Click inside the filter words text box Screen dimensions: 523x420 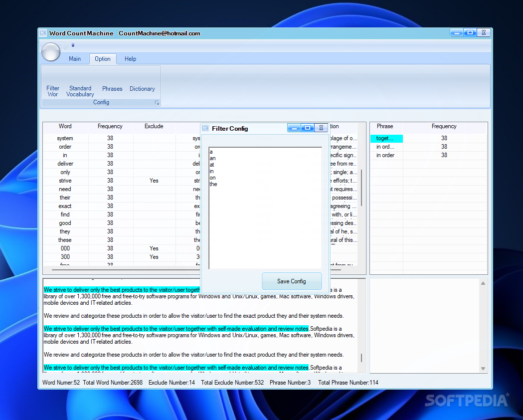coord(265,208)
